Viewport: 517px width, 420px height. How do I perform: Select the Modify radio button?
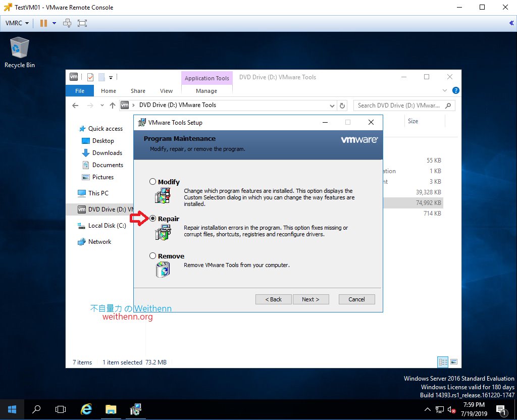(152, 181)
